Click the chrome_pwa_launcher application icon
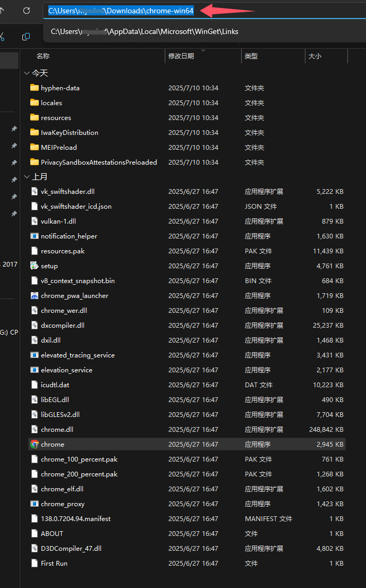This screenshot has height=588, width=366. coord(35,296)
